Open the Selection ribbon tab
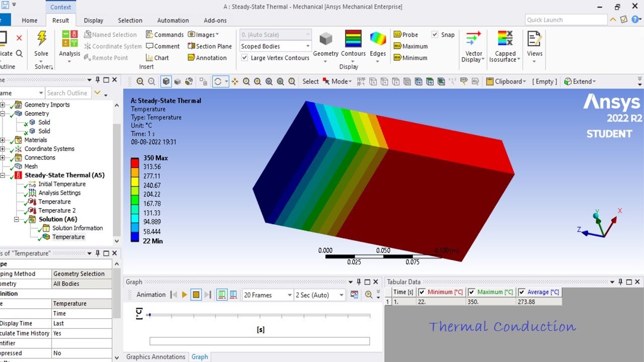The height and width of the screenshot is (362, 644). [130, 21]
